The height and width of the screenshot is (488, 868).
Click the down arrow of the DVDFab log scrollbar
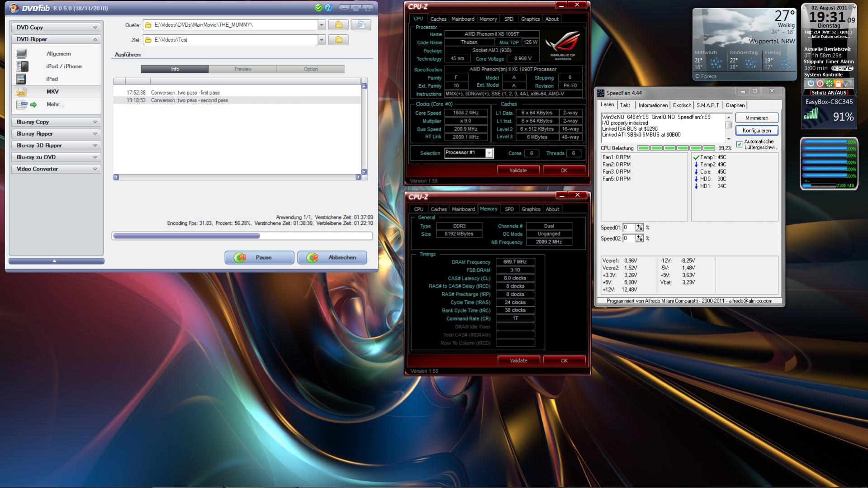[364, 172]
